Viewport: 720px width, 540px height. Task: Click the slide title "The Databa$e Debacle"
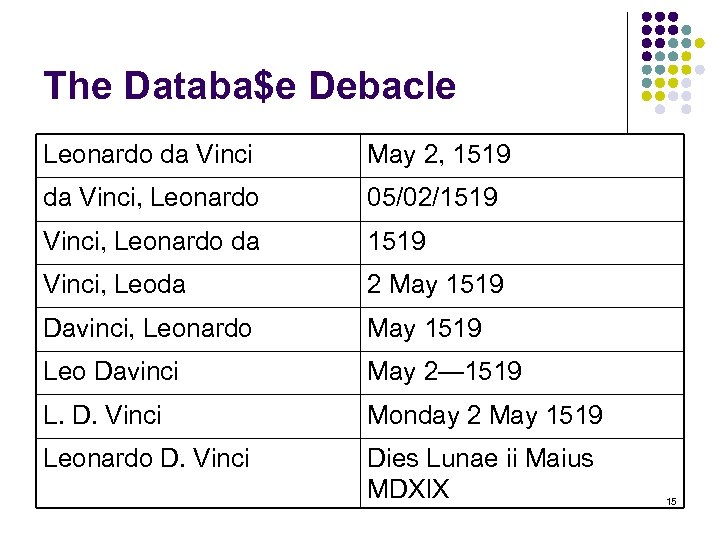click(250, 86)
